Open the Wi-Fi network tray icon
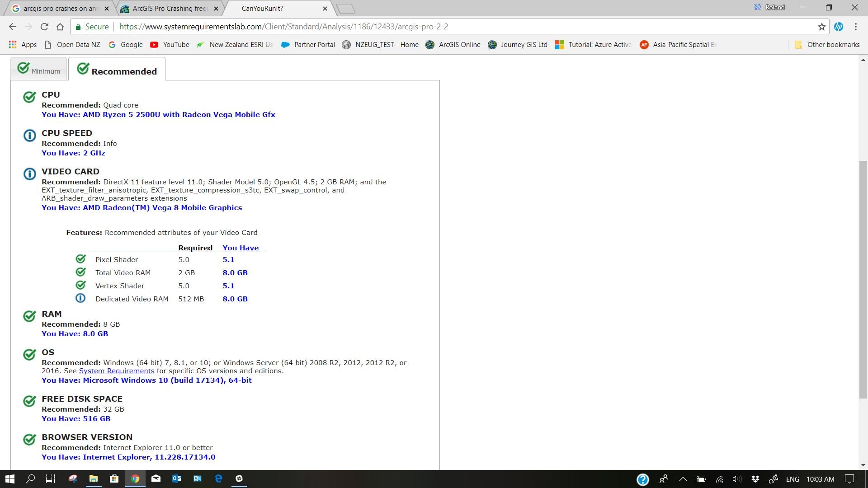 click(719, 479)
